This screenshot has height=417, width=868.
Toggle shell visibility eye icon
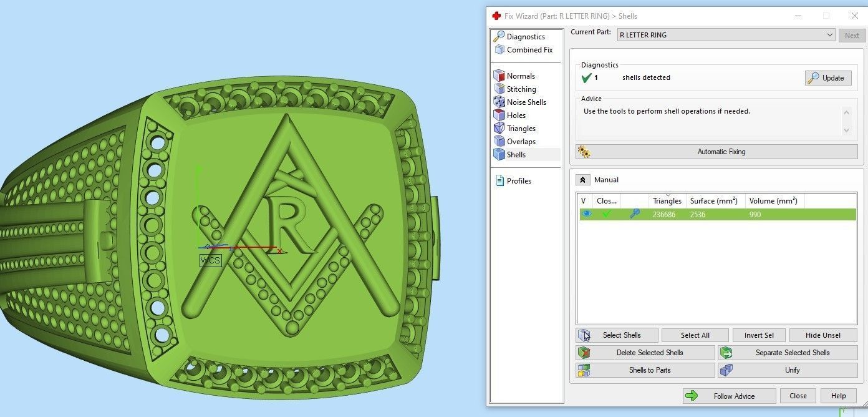586,214
